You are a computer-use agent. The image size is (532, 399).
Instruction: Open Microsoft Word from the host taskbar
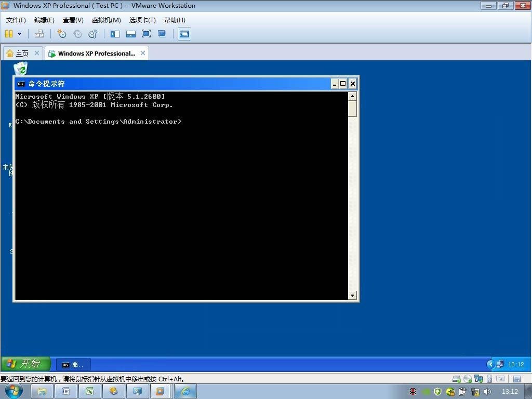[x=66, y=392]
